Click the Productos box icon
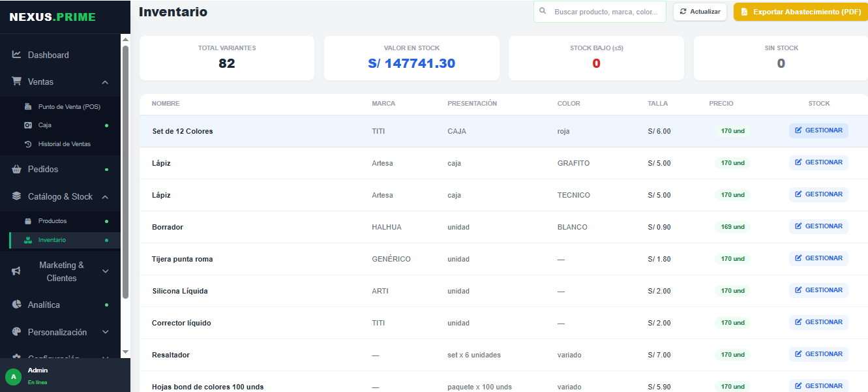Viewport: 868px width, 392px height. click(28, 221)
